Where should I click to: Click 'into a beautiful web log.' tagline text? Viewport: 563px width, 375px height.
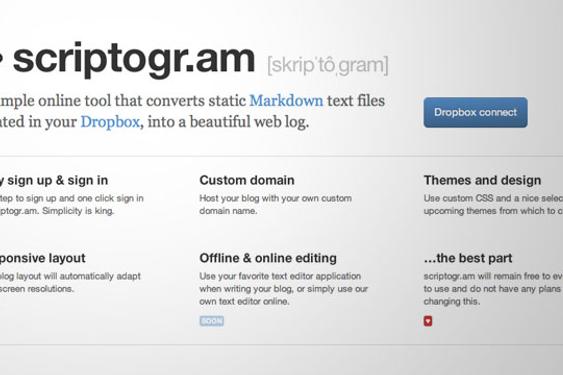tap(228, 122)
